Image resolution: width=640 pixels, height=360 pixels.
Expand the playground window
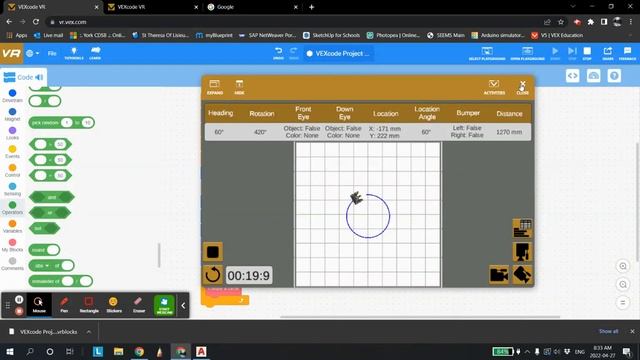[x=215, y=87]
